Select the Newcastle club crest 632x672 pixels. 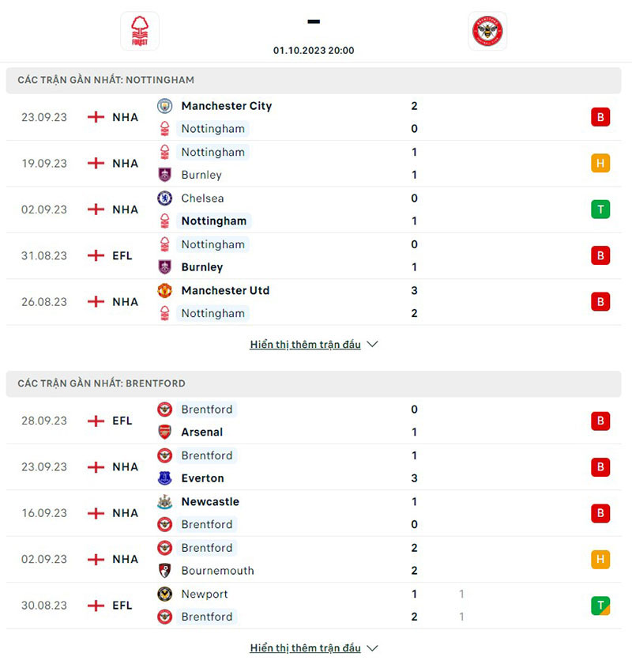[x=165, y=501]
